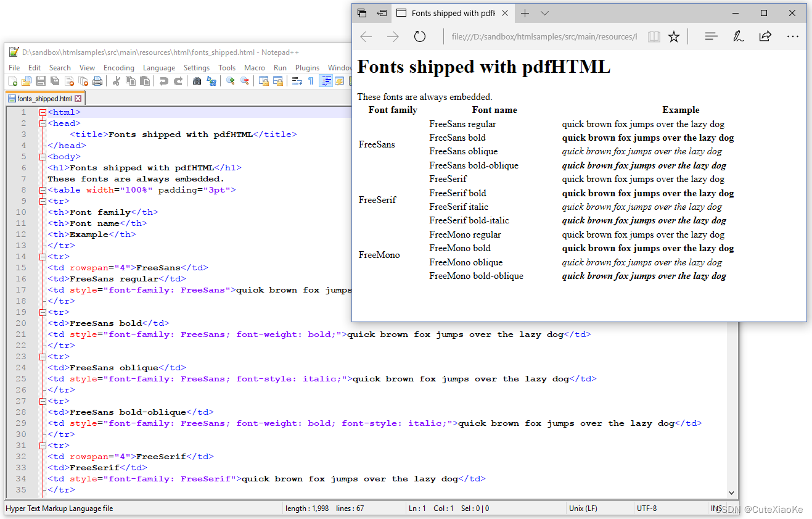Collapse the html fold marker on line 1

point(42,112)
